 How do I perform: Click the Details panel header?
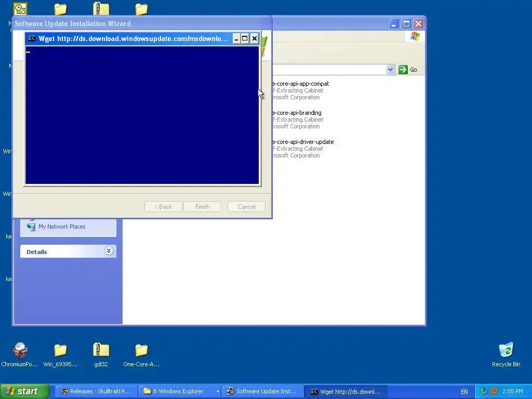[x=68, y=251]
